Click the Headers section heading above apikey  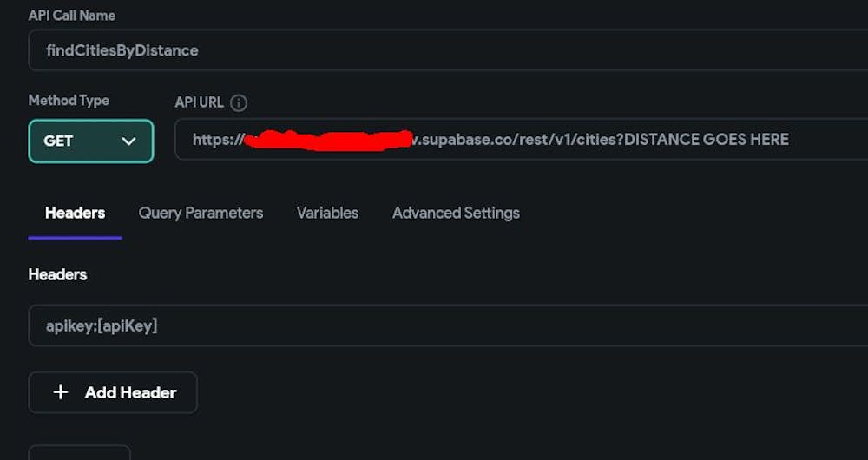(x=57, y=274)
